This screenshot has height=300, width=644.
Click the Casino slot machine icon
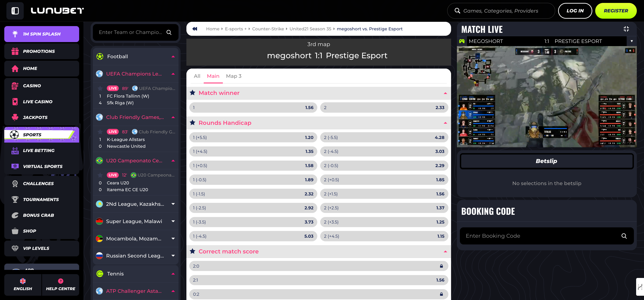(x=15, y=86)
